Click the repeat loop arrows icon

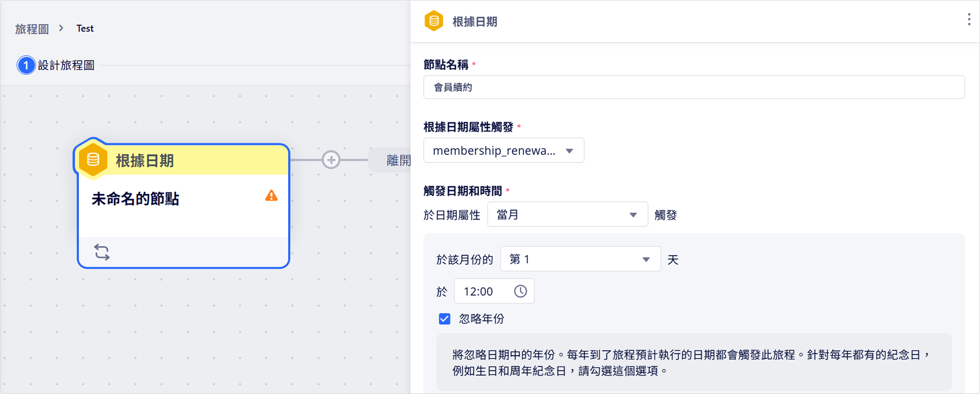pos(102,252)
